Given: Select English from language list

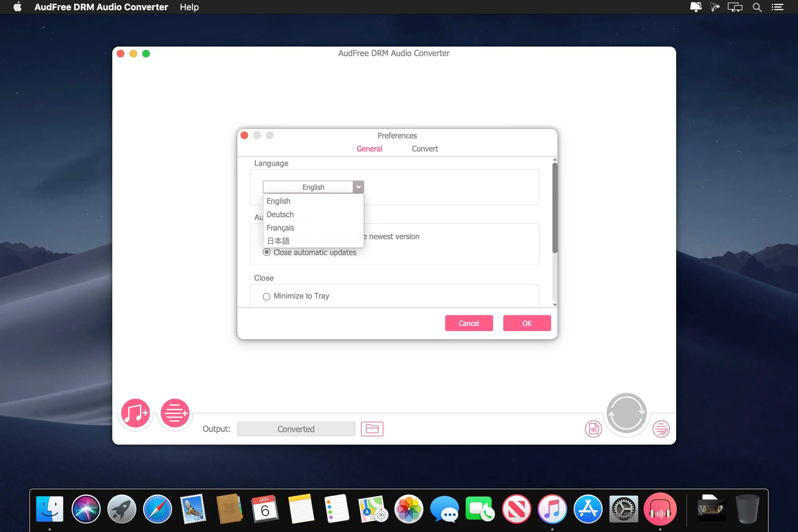Looking at the screenshot, I should (x=278, y=201).
